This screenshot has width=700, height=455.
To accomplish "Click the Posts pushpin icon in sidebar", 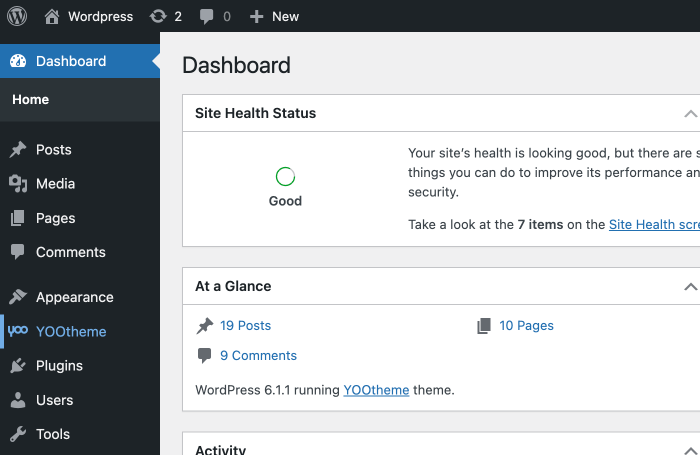I will click(18, 150).
